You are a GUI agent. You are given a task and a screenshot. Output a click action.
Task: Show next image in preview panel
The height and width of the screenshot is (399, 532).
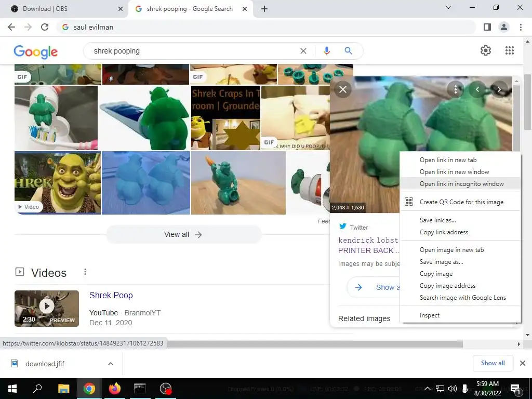(x=499, y=89)
